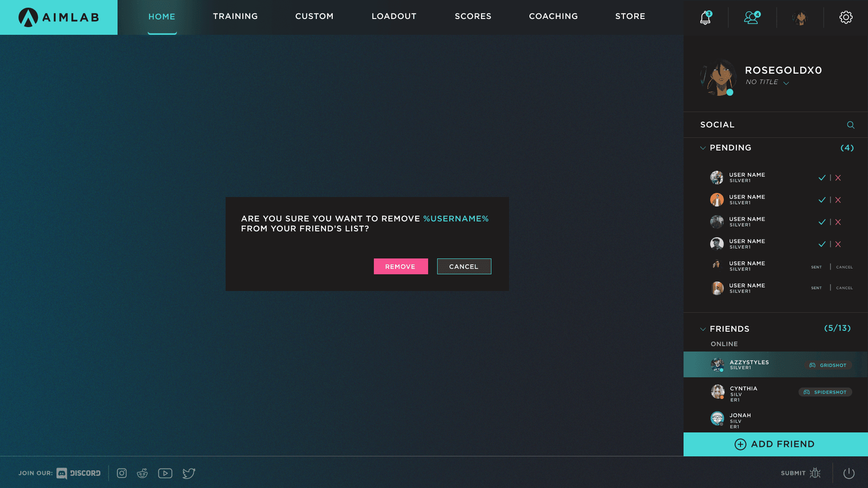868x488 pixels.
Task: Open the Scores tab
Action: 473,16
